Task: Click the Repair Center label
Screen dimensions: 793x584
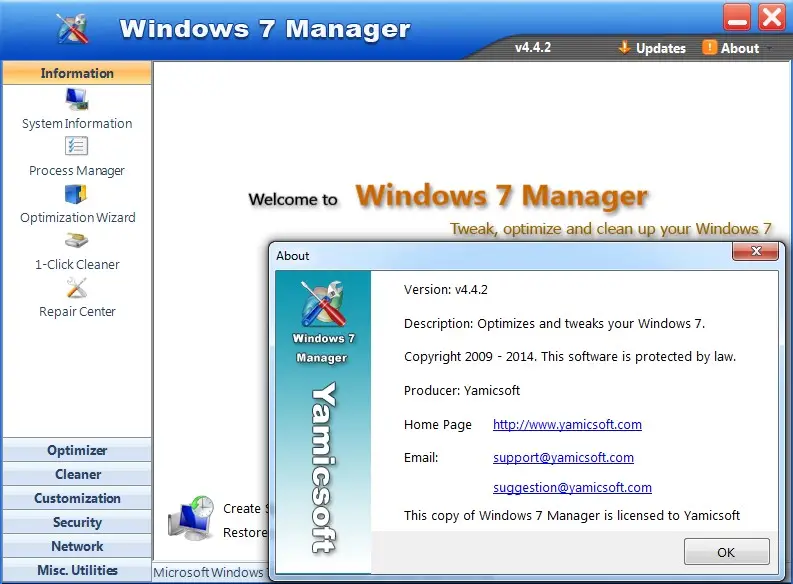Action: point(77,311)
